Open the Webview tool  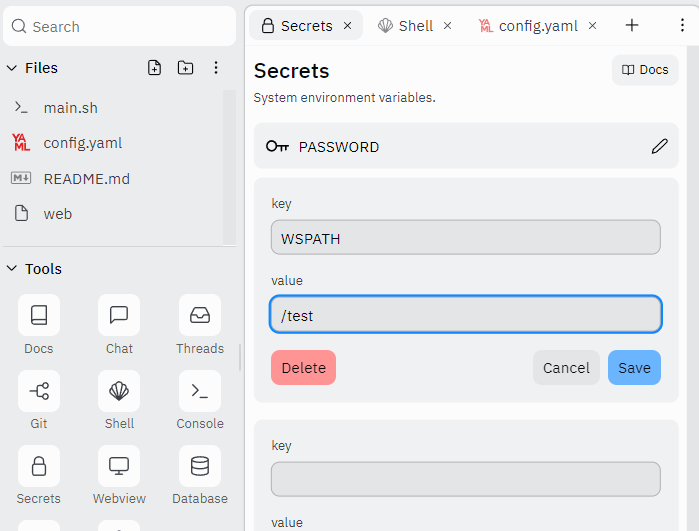pyautogui.click(x=119, y=466)
